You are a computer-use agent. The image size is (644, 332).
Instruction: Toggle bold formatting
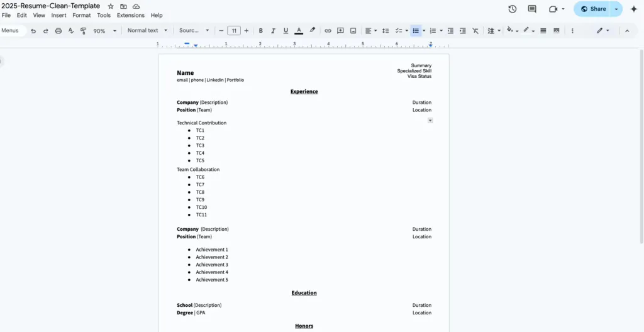tap(261, 31)
